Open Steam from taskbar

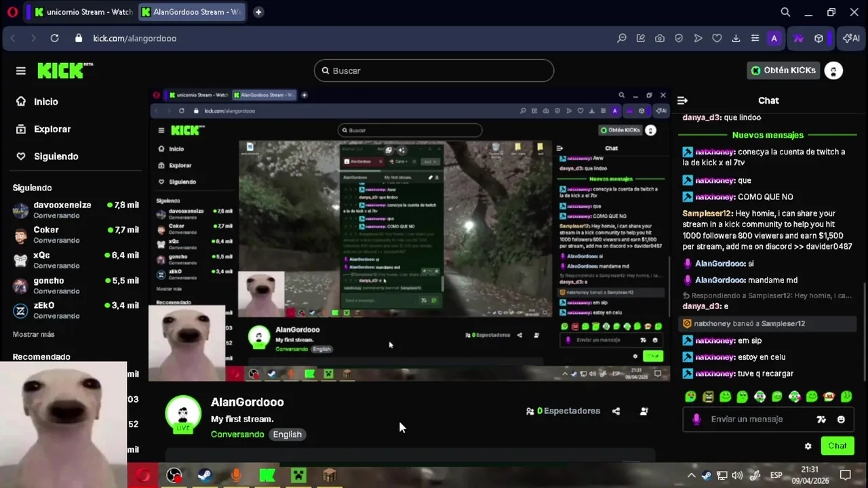tap(204, 476)
